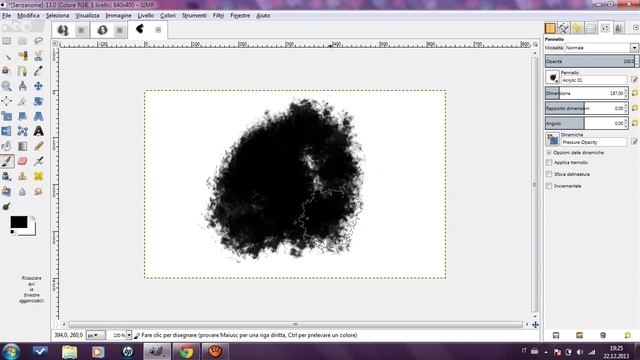The width and height of the screenshot is (640, 360).
Task: Select the Smudge tool
Action: [38, 191]
